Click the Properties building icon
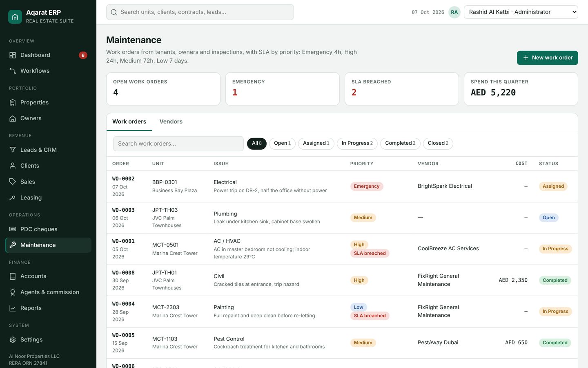The height and width of the screenshot is (368, 588). click(13, 103)
